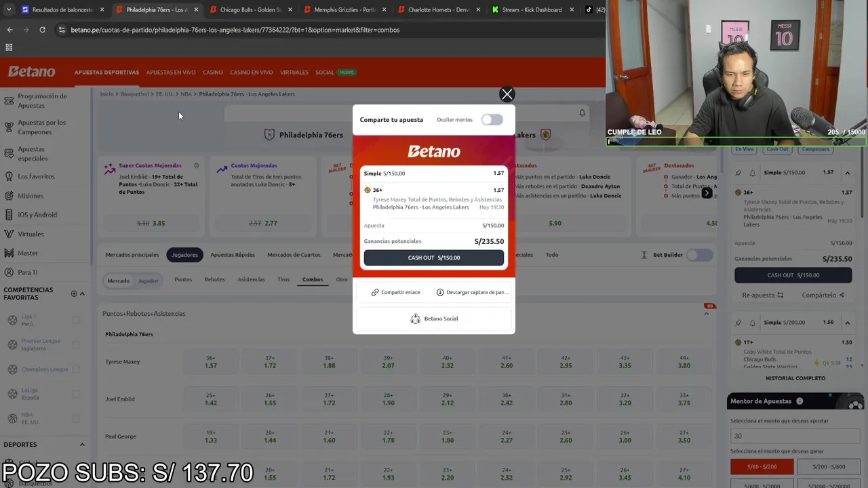Open Para Ti in sidebar
Image resolution: width=868 pixels, height=488 pixels.
(28, 272)
